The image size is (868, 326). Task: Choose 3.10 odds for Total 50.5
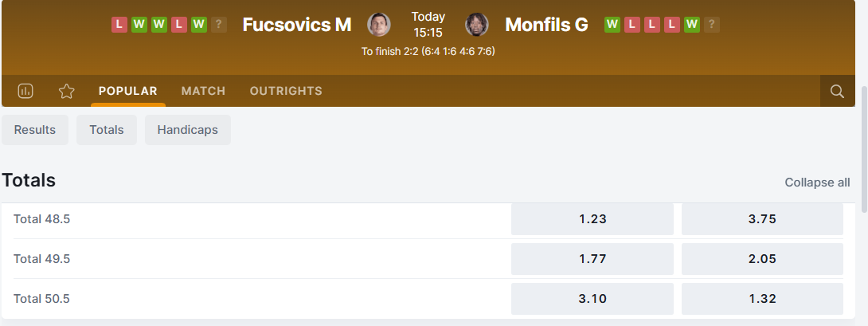point(592,299)
